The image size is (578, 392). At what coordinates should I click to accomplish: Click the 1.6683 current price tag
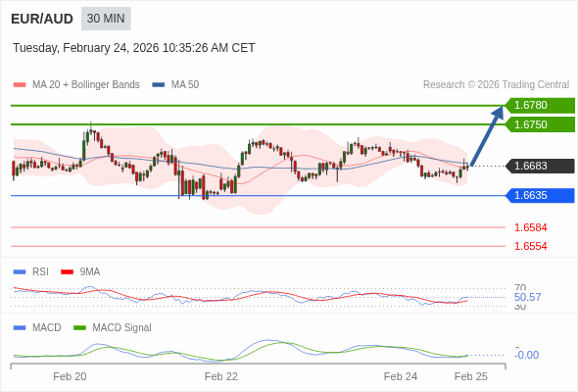[540, 166]
